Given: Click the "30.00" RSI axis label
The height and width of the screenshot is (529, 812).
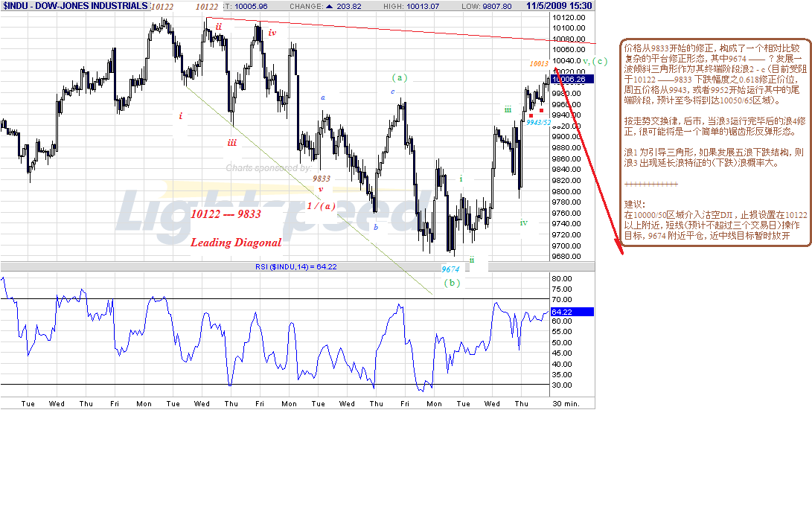Looking at the screenshot, I should [562, 385].
